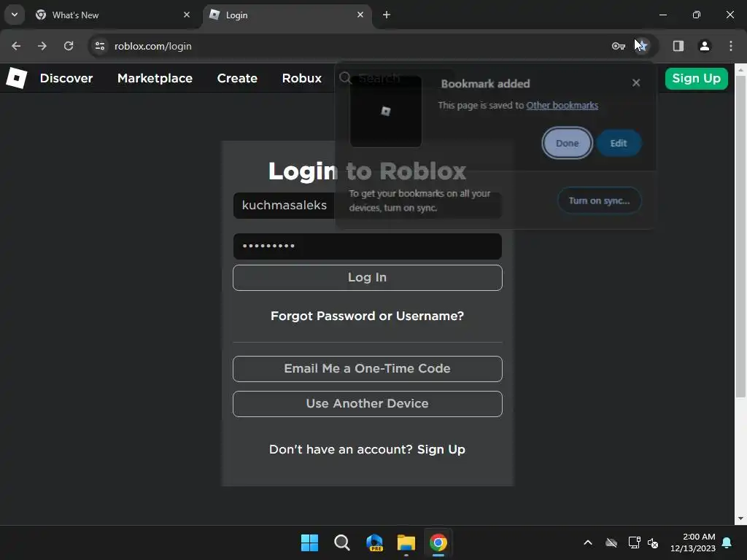
Task: Open a new browser tab
Action: (387, 15)
